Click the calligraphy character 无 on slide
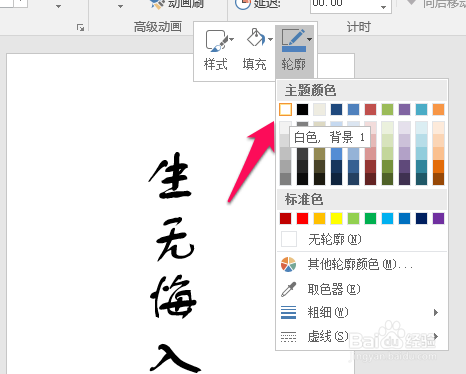Viewport: 466px width, 374px height. [175, 239]
